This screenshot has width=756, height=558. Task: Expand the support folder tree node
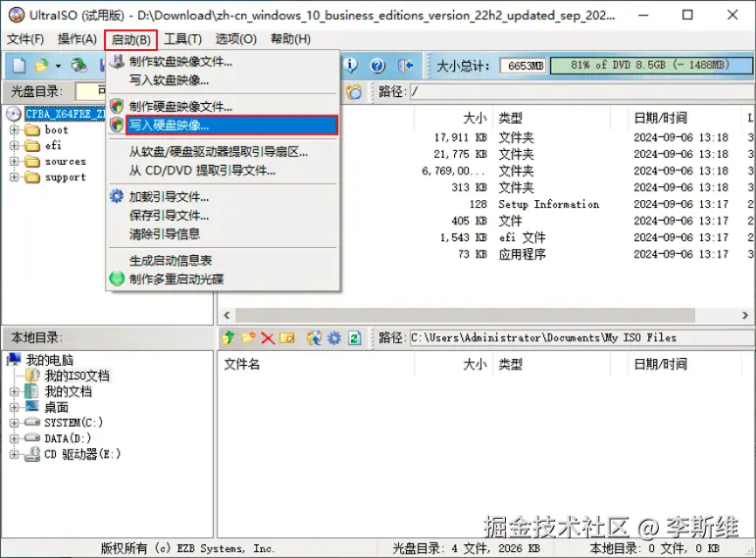coord(14,177)
